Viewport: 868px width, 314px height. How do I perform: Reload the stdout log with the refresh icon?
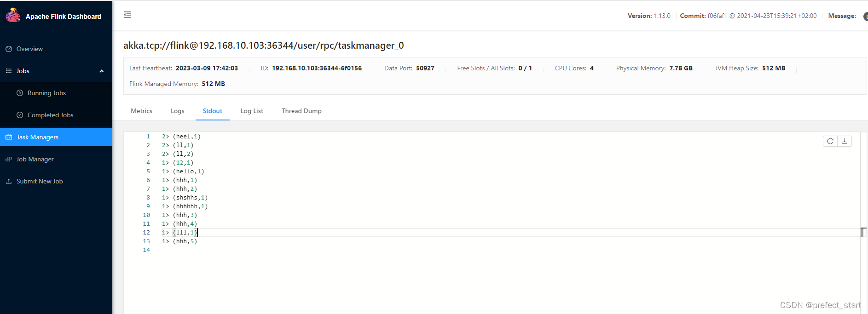click(830, 141)
